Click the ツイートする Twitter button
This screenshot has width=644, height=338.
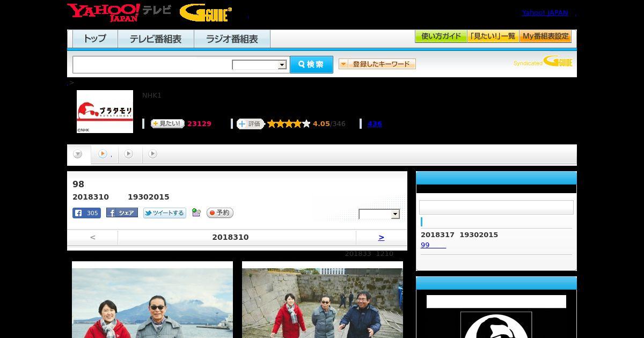[x=164, y=213]
